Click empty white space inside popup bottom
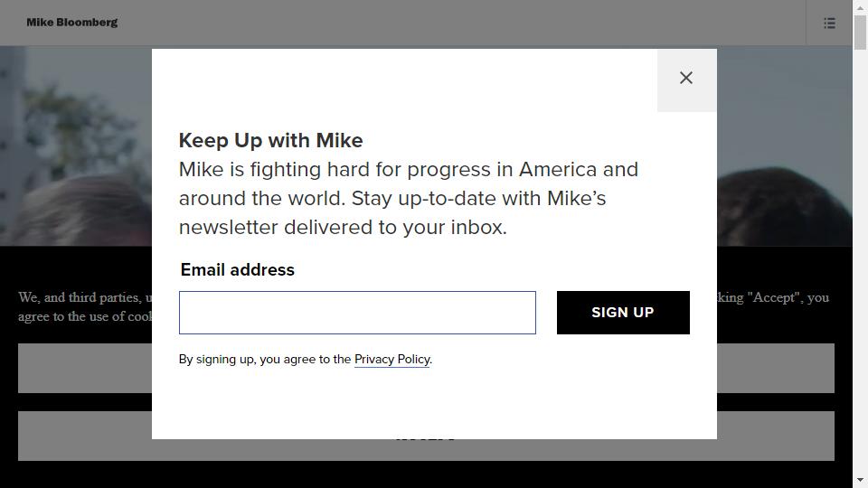Screen dimensions: 868x488 click(434, 407)
